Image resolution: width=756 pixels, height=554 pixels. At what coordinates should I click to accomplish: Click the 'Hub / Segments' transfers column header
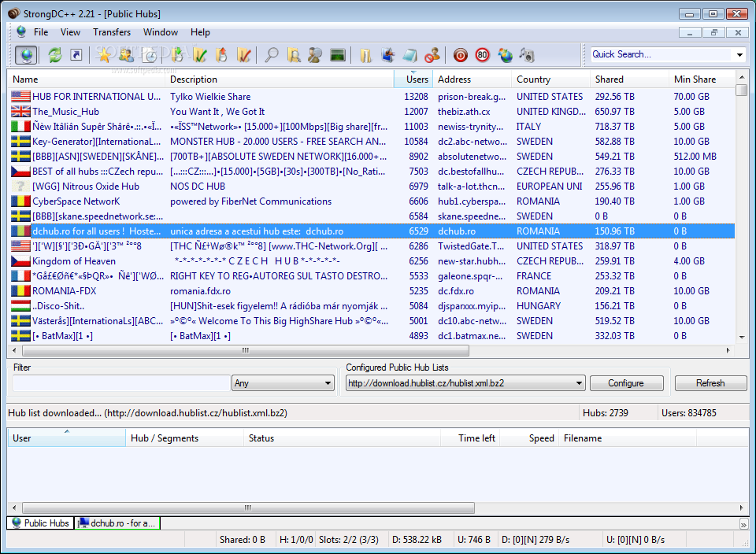pos(184,438)
